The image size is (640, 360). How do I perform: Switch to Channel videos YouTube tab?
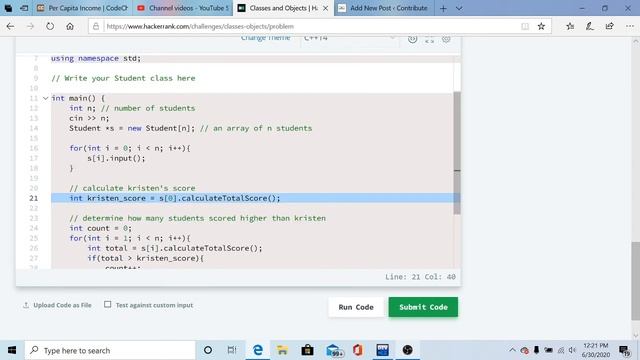tap(183, 8)
